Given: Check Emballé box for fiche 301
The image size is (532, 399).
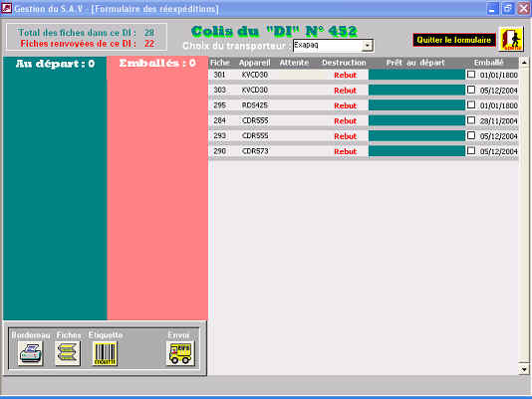Looking at the screenshot, I should [x=471, y=75].
